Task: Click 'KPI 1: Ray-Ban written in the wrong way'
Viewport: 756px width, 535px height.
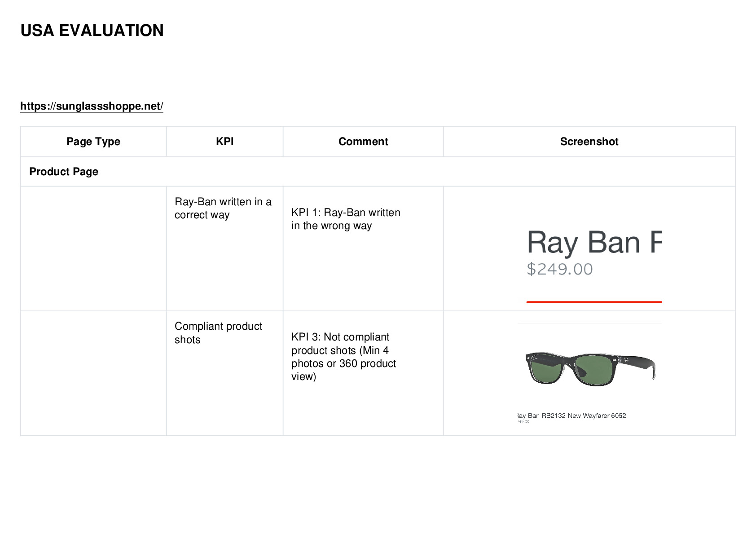Action: tap(346, 219)
